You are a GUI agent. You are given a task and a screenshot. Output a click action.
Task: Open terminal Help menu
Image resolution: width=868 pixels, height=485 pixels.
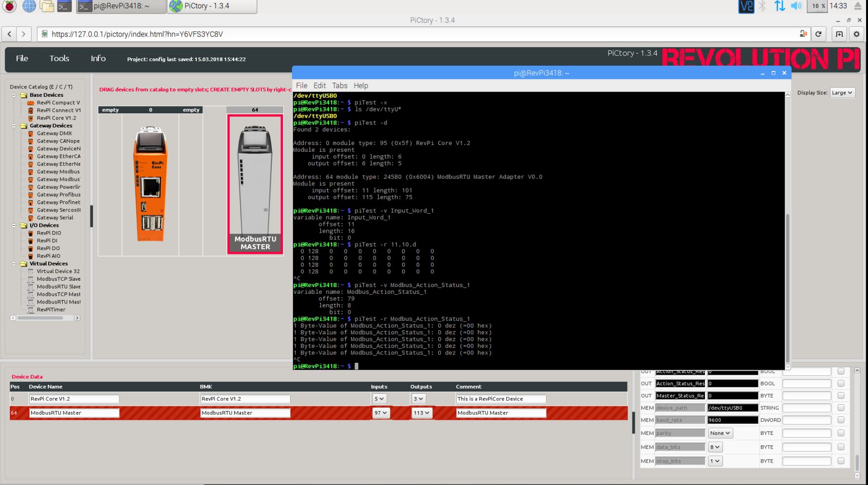click(x=361, y=86)
